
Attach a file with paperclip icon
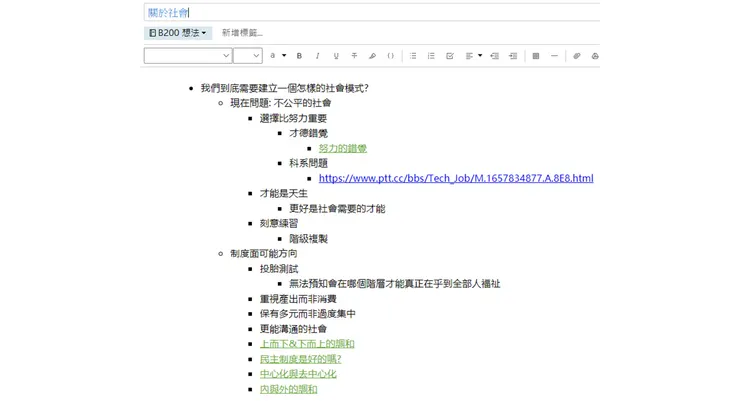click(577, 56)
